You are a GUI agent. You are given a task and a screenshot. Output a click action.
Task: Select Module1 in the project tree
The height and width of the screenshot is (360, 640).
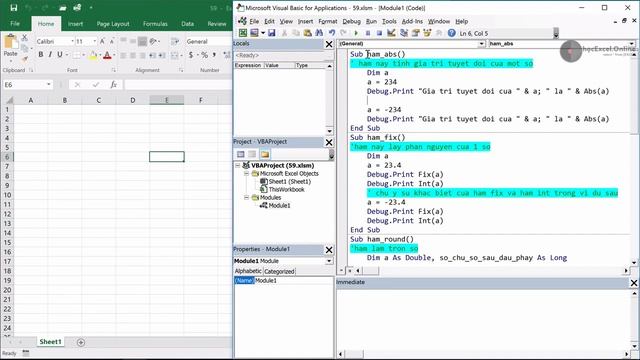pos(279,205)
